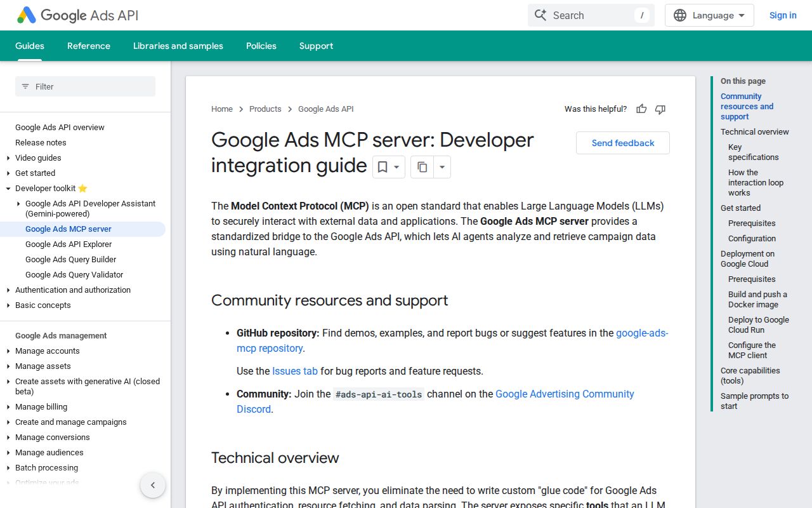Jump to Build and push a Docker image
Screen dimensions: 812x508
(757, 300)
